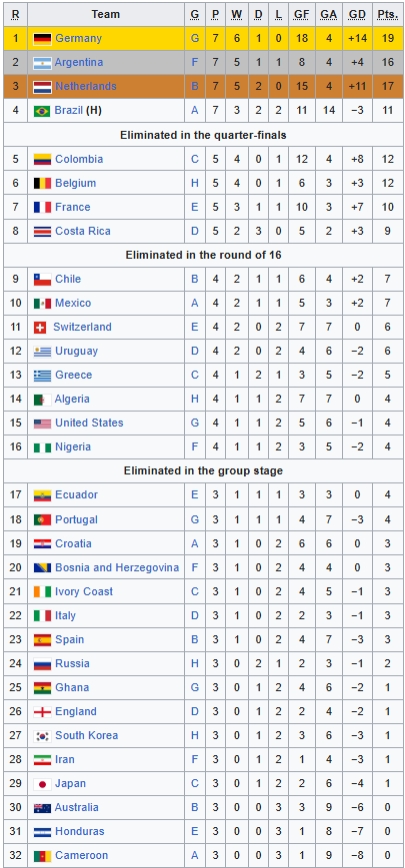Image resolution: width=405 pixels, height=868 pixels.
Task: Click the GD column header
Action: point(357,14)
